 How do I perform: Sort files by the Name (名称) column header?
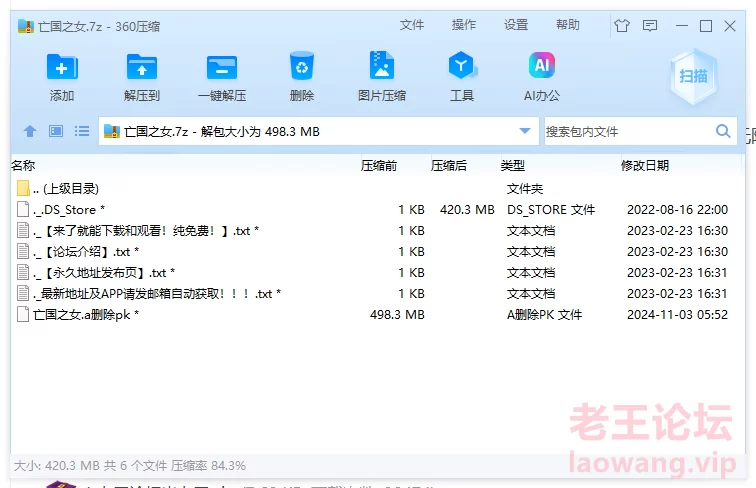coord(23,165)
